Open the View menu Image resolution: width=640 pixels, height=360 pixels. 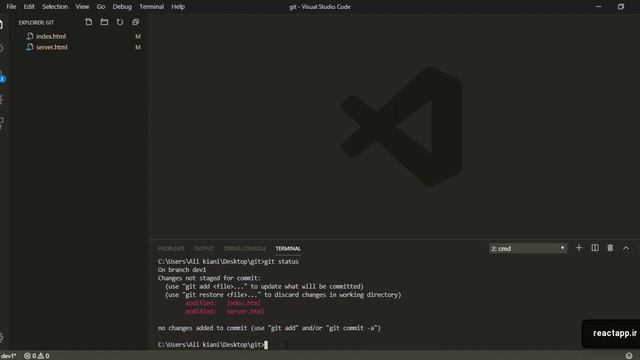click(x=82, y=7)
